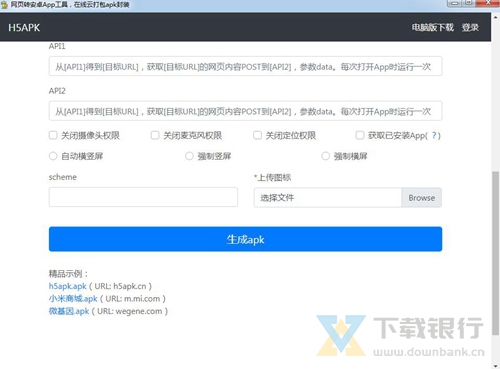Enable 关闭麦克风权限 checkbox
Viewport: 500px width, 369px height.
(155, 135)
